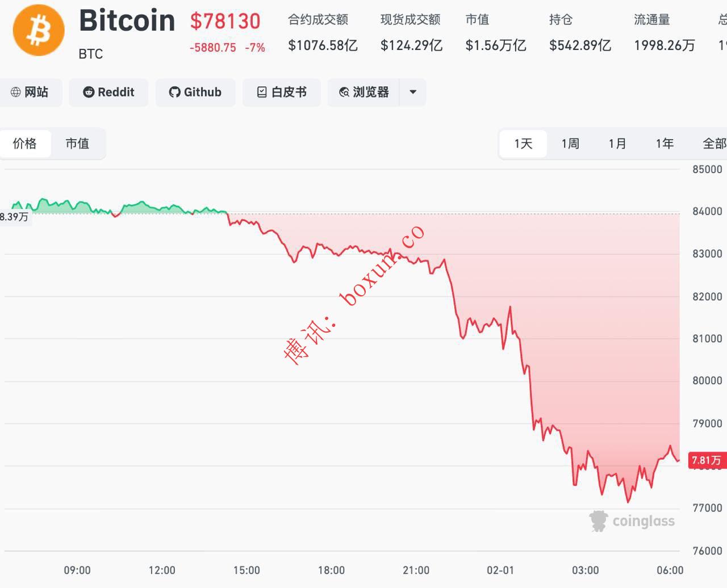727x588 pixels.
Task: Click the 浏览器 explorer search icon
Action: click(x=344, y=93)
